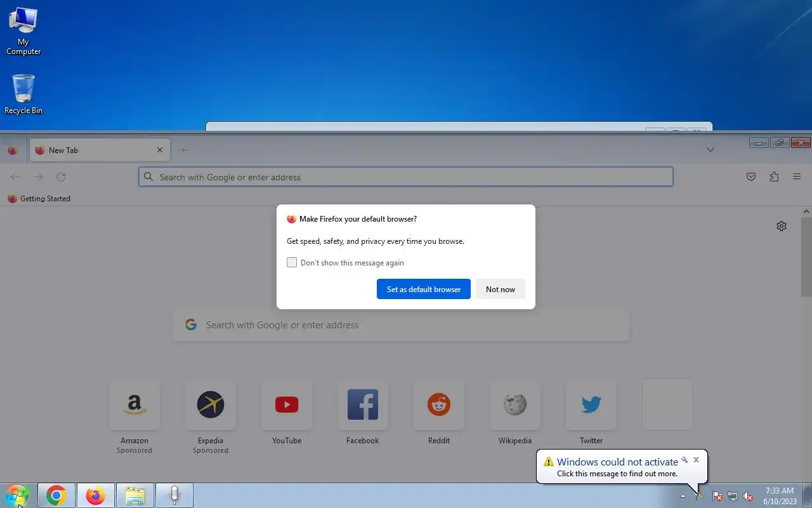This screenshot has width=812, height=508.
Task: Open the Recycle Bin desktop icon
Action: (x=23, y=94)
